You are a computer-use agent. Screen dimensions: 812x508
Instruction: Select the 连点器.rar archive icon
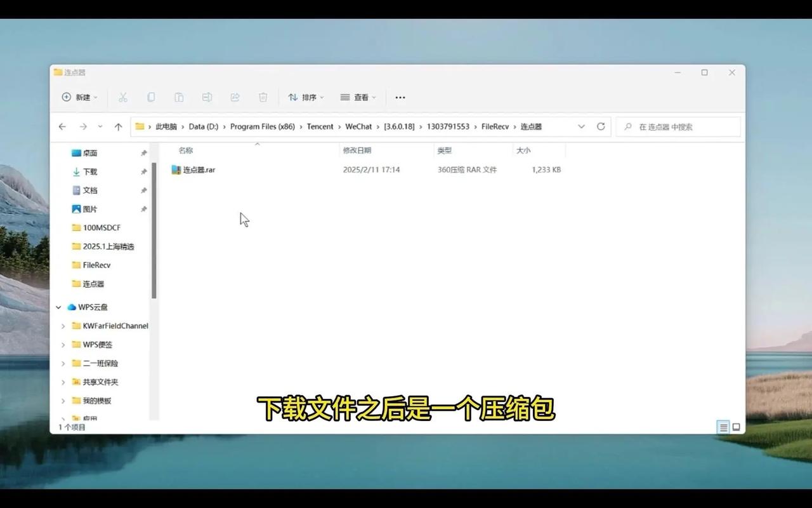tap(176, 170)
